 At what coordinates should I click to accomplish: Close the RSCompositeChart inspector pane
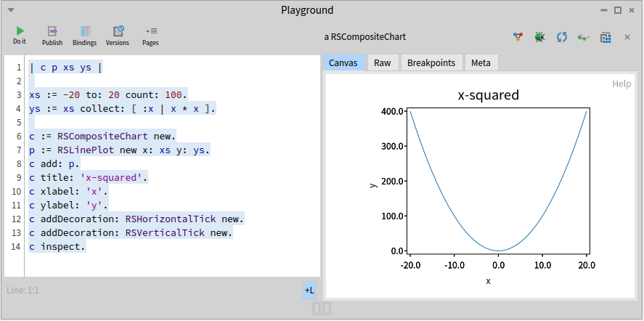click(627, 37)
